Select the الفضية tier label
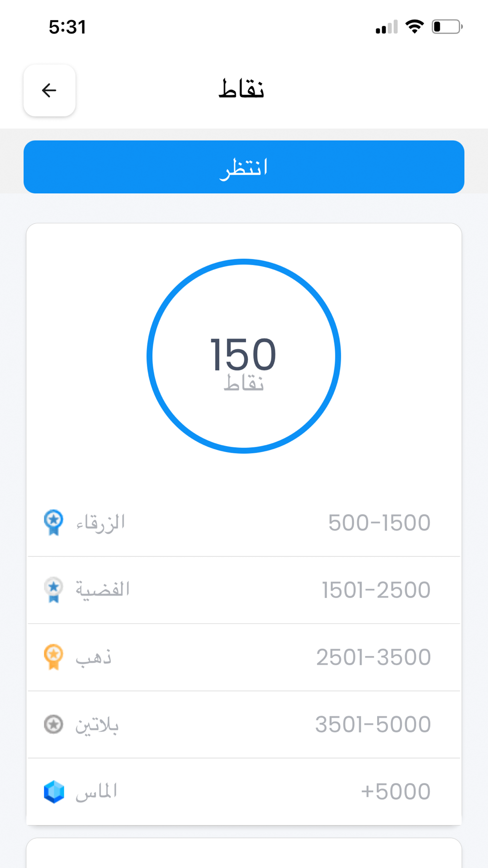 tap(102, 590)
